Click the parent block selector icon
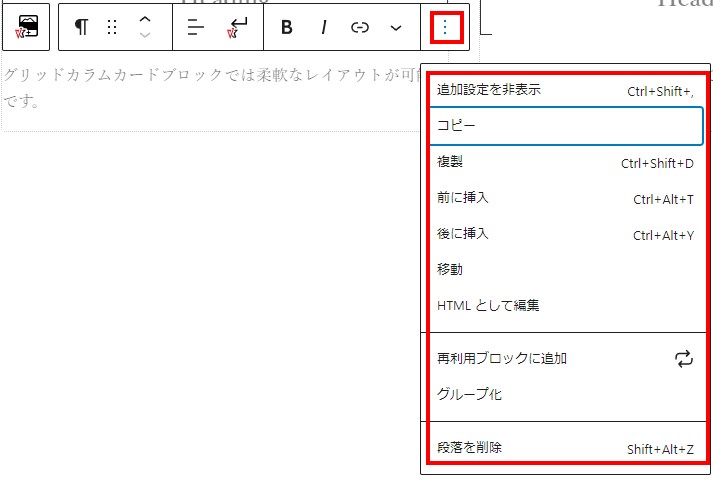Image resolution: width=713 pixels, height=478 pixels. click(27, 28)
